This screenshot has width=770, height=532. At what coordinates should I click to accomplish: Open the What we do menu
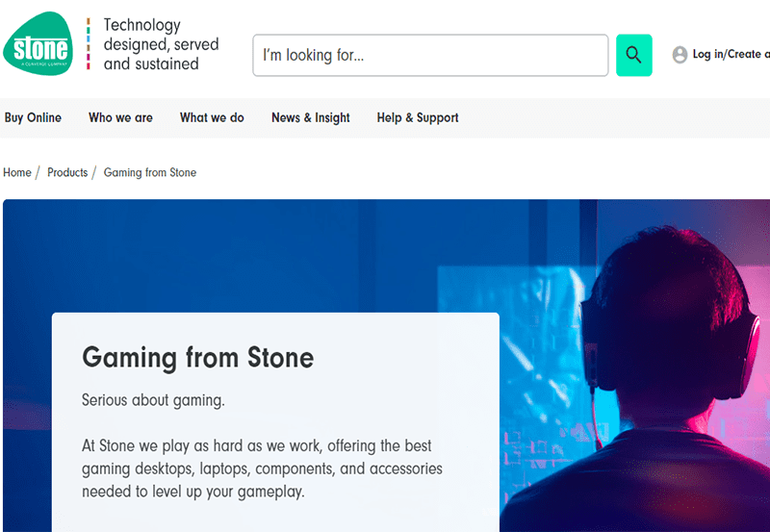pyautogui.click(x=212, y=117)
